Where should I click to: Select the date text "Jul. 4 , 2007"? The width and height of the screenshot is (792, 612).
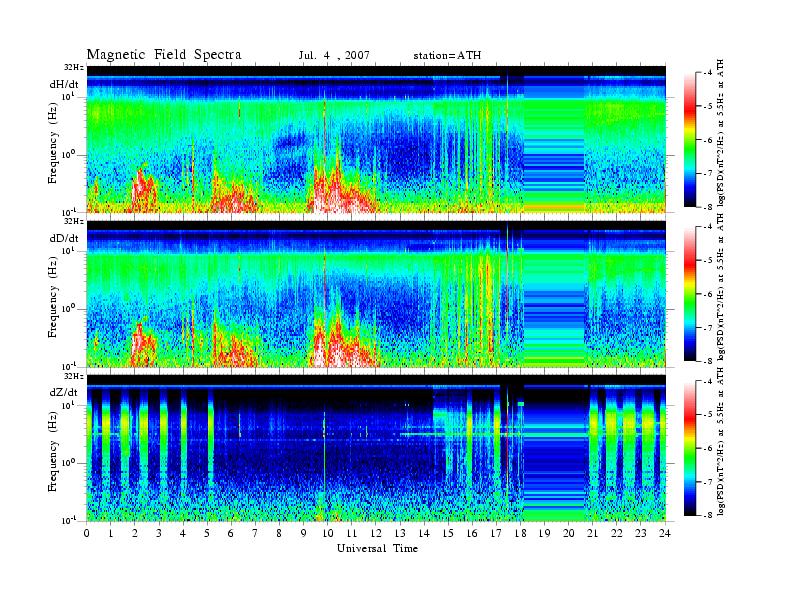[x=334, y=56]
